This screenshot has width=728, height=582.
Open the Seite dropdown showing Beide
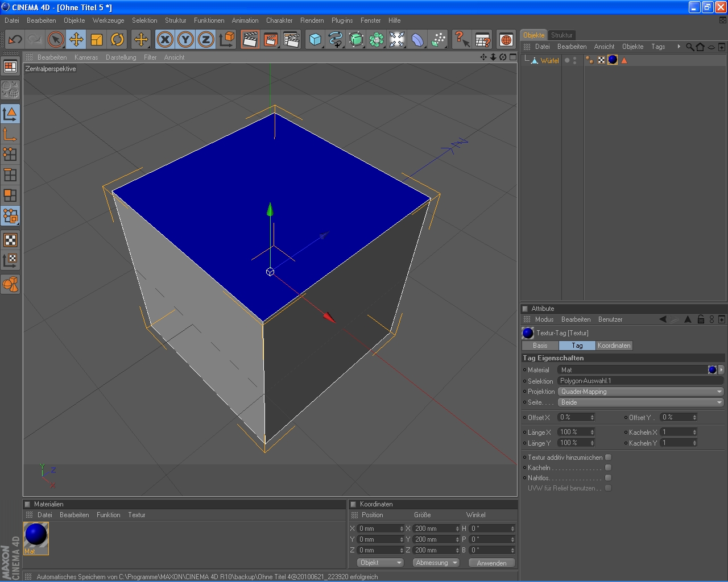tap(641, 402)
